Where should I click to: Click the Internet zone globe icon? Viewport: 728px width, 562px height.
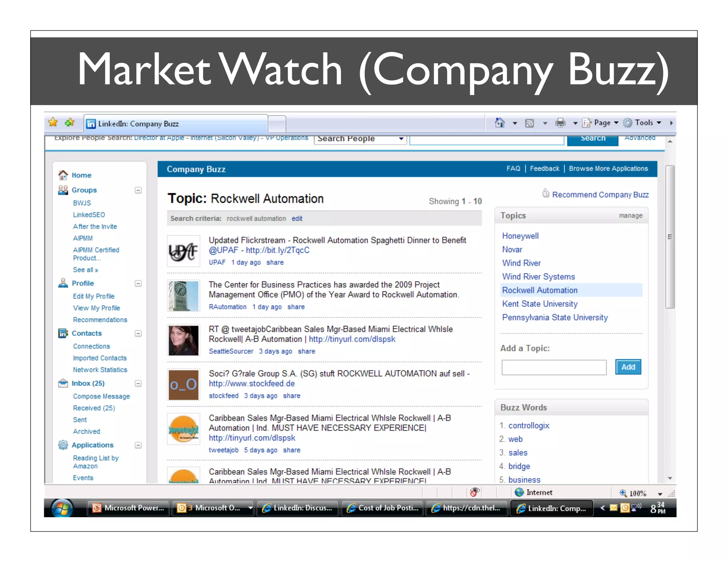tap(519, 492)
